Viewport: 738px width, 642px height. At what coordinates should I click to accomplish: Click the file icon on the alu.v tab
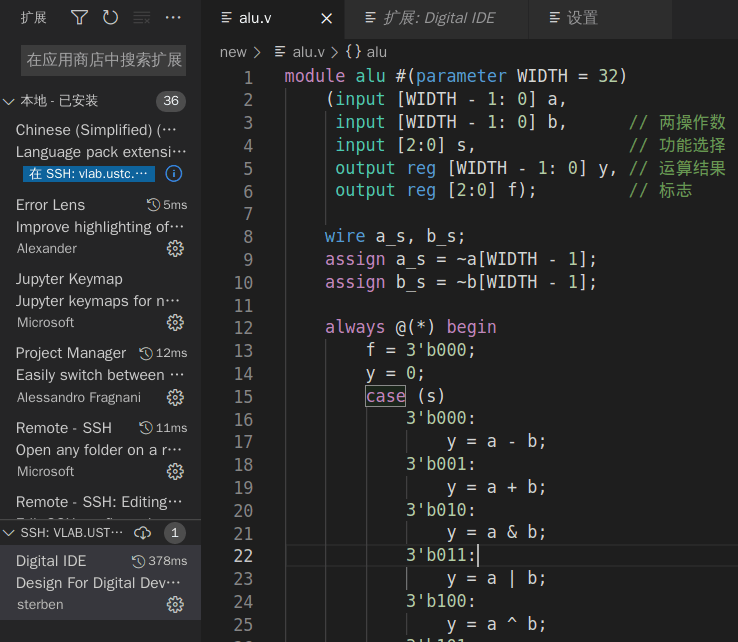(x=226, y=18)
